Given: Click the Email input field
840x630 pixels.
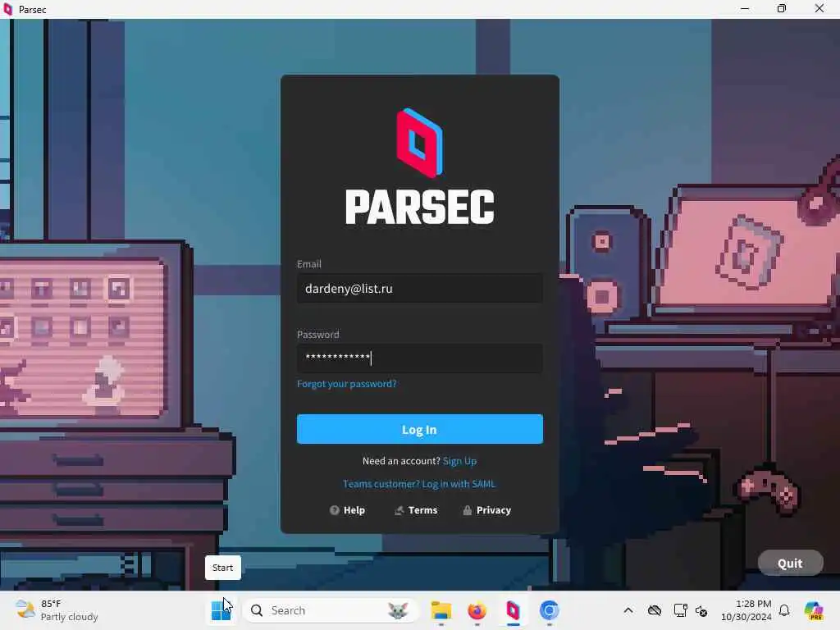Looking at the screenshot, I should pyautogui.click(x=419, y=288).
